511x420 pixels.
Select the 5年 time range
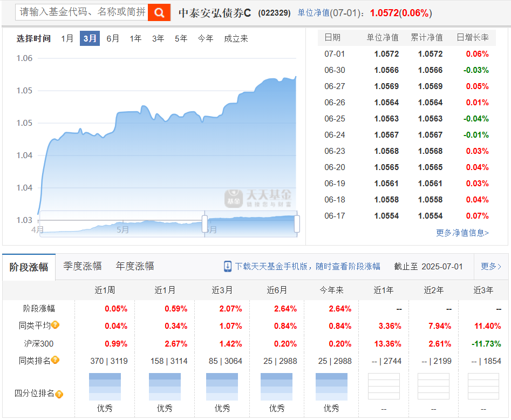pos(181,38)
